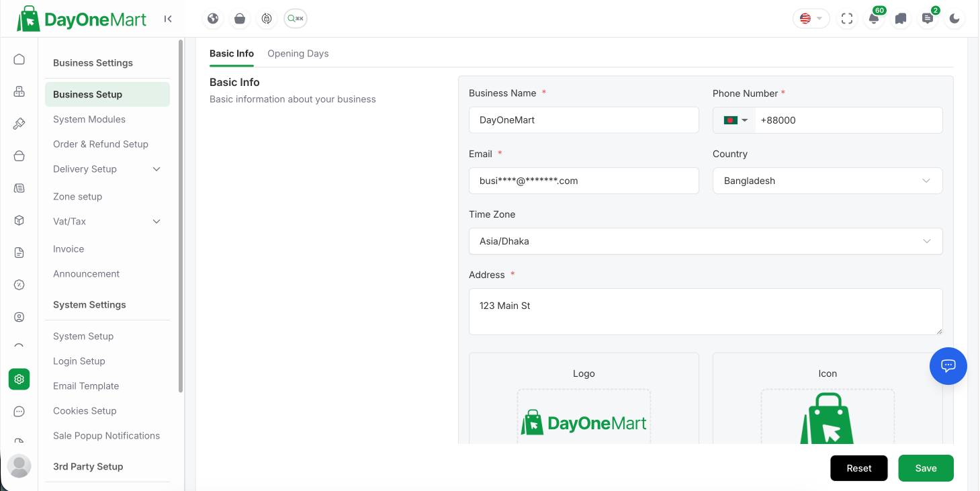Image resolution: width=980 pixels, height=491 pixels.
Task: Click the Phone Number input field
Action: coord(848,120)
